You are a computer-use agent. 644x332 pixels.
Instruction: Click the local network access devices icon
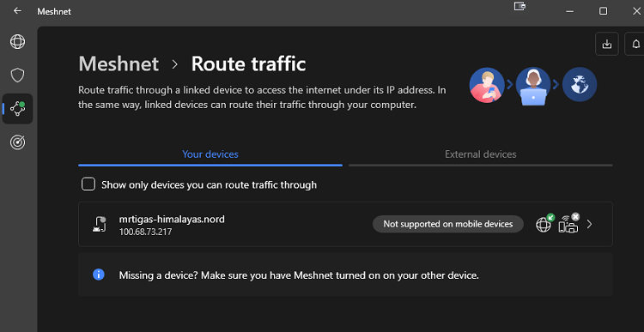[568, 224]
